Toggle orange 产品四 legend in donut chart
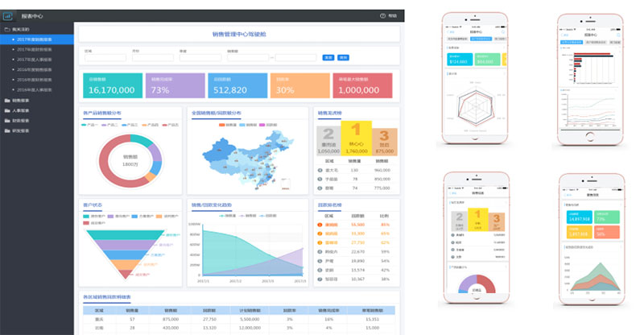644x335 pixels. (x=150, y=125)
